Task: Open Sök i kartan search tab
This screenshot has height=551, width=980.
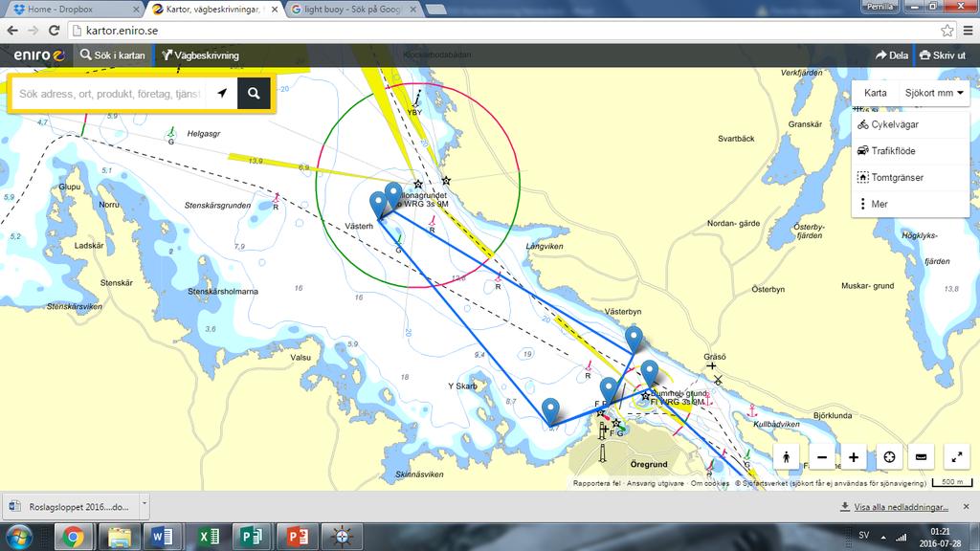Action: [x=113, y=55]
